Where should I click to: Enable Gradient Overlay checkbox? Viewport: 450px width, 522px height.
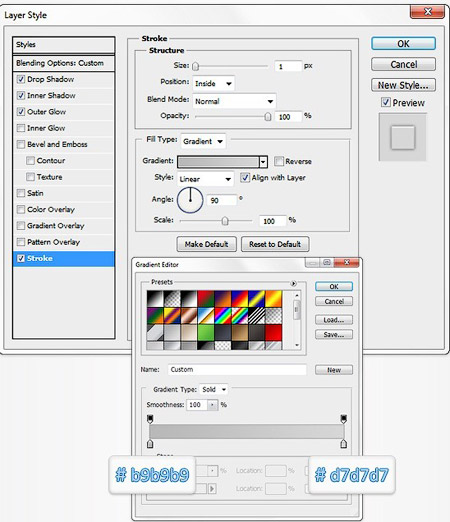pyautogui.click(x=21, y=226)
